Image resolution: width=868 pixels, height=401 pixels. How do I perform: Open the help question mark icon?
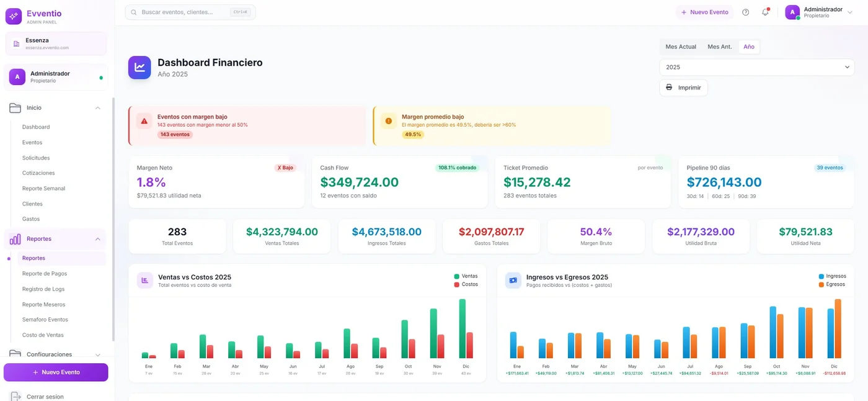tap(746, 12)
